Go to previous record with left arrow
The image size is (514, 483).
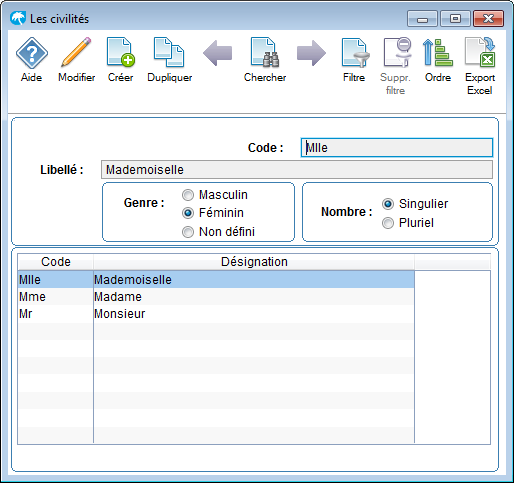tap(217, 53)
